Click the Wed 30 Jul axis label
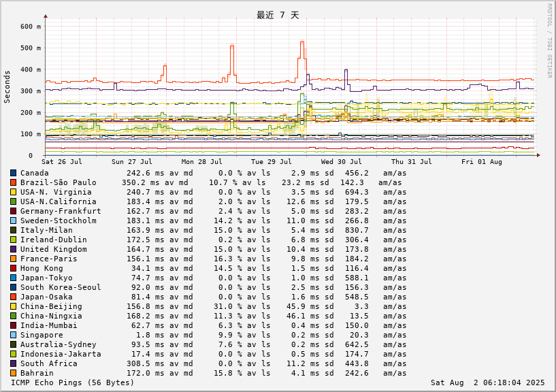Screen dimensions: 556x392 click(x=342, y=162)
